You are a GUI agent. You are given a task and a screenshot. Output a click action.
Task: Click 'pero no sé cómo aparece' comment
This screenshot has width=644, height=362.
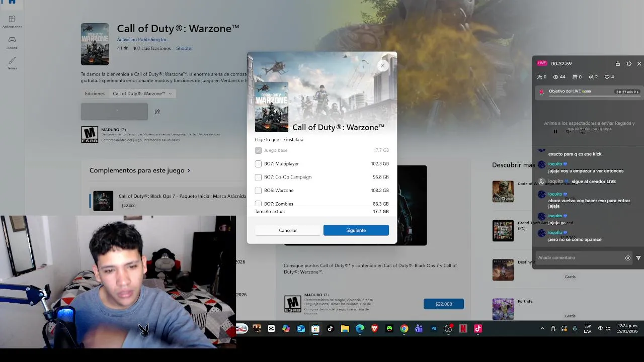click(x=575, y=240)
